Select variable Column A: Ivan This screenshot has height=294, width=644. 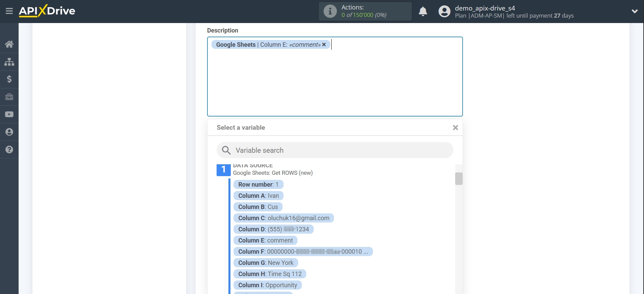(258, 196)
